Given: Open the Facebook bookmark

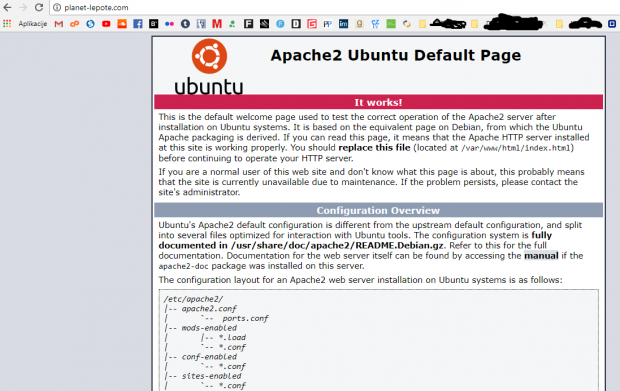Looking at the screenshot, I should pos(138,24).
